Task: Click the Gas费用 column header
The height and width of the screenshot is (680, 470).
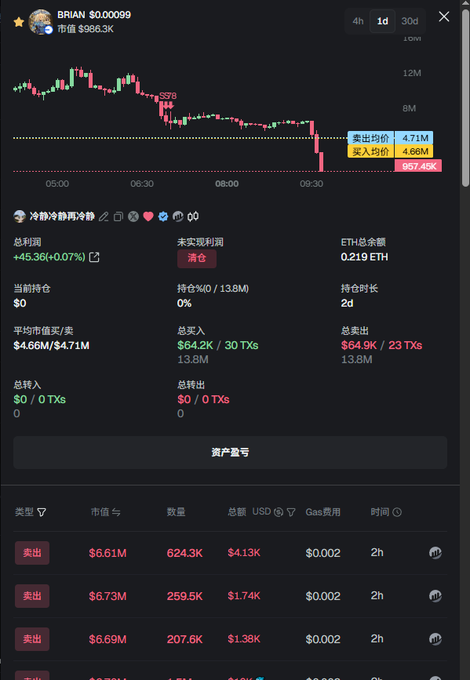Action: pos(323,512)
